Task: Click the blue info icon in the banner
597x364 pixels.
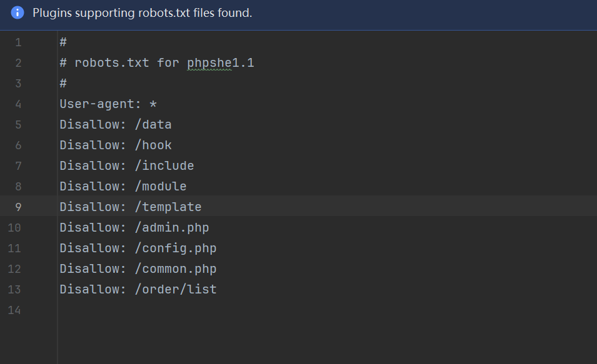Action: tap(18, 12)
